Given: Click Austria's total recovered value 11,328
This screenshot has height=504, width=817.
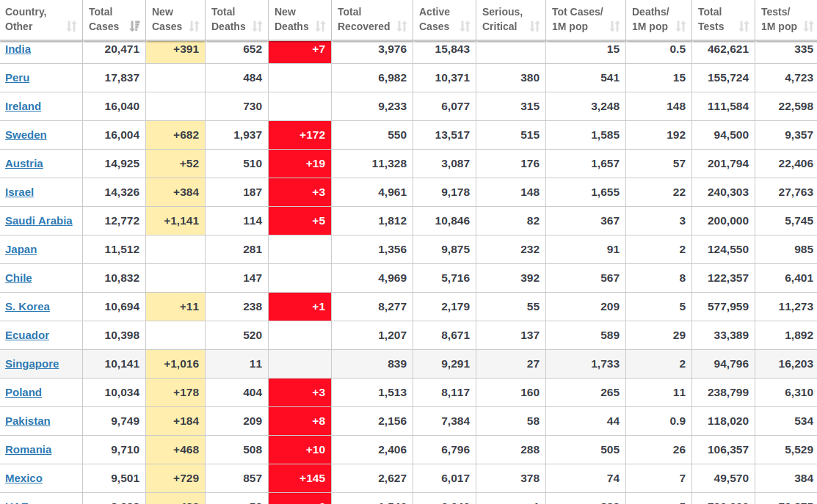Looking at the screenshot, I should [x=389, y=164].
